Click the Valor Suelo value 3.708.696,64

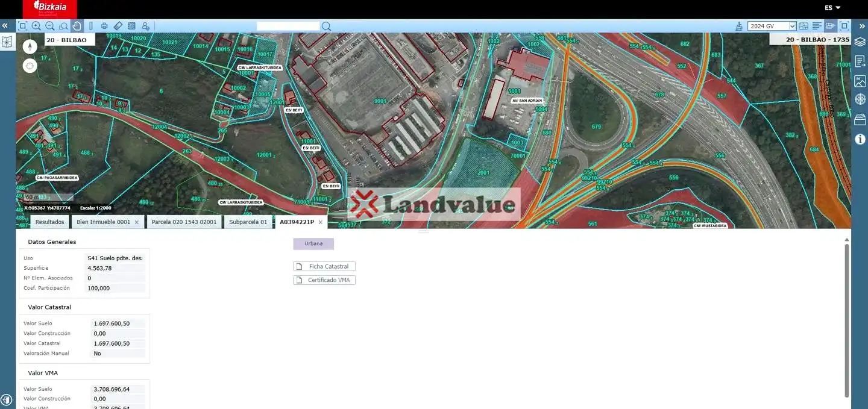coord(119,389)
